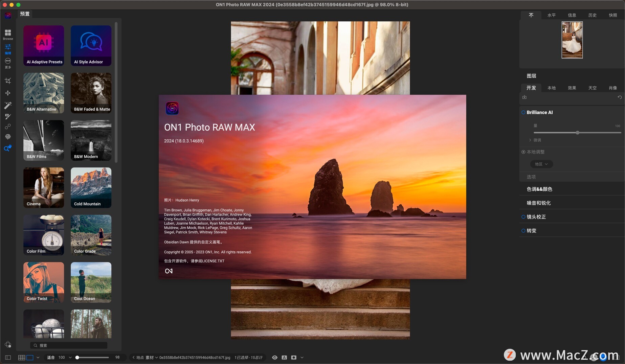The image size is (625, 364).
Task: Click the back chevron before 地点
Action: 133,357
